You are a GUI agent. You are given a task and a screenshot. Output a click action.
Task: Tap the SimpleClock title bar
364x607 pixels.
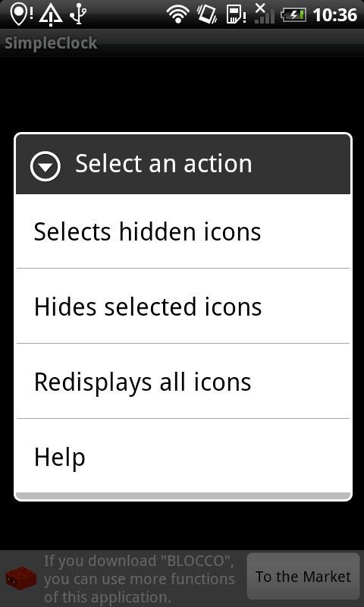coord(182,43)
